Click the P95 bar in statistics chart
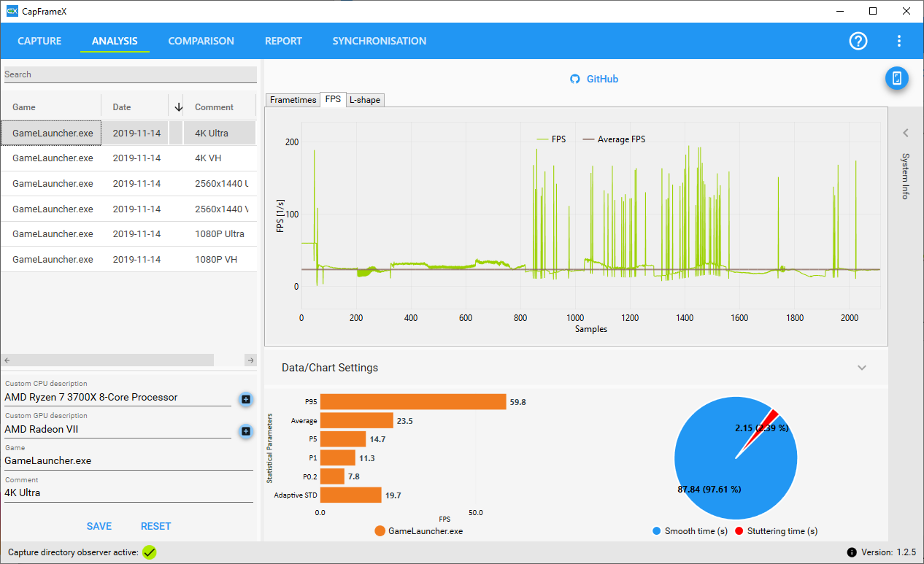Image resolution: width=924 pixels, height=564 pixels. (413, 402)
